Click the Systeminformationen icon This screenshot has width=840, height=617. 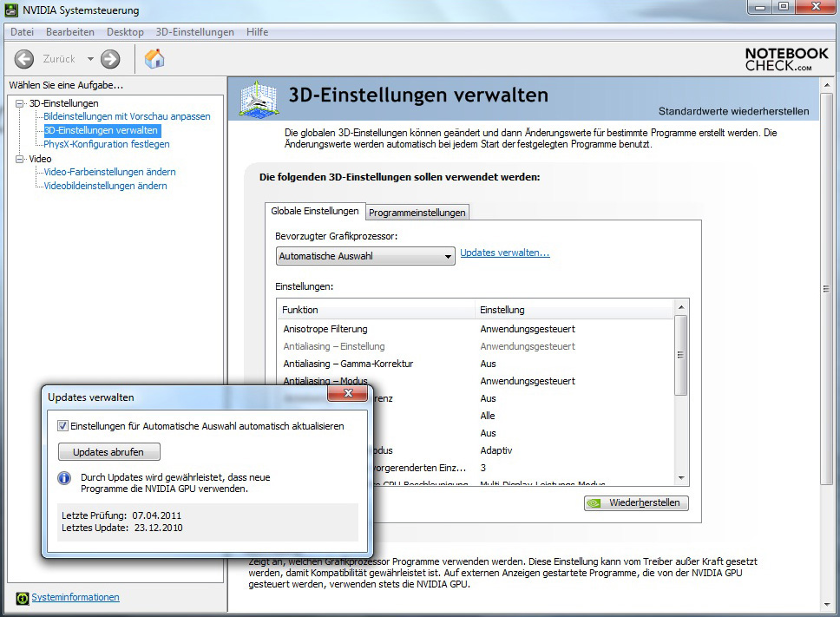coord(22,598)
